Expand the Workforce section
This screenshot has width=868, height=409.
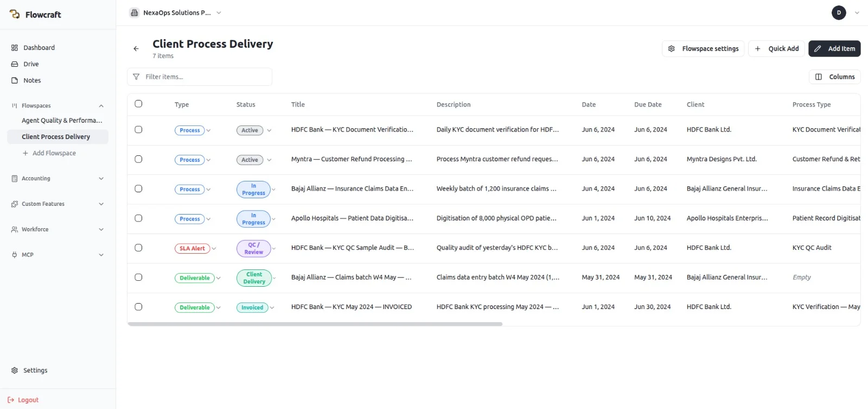[101, 230]
